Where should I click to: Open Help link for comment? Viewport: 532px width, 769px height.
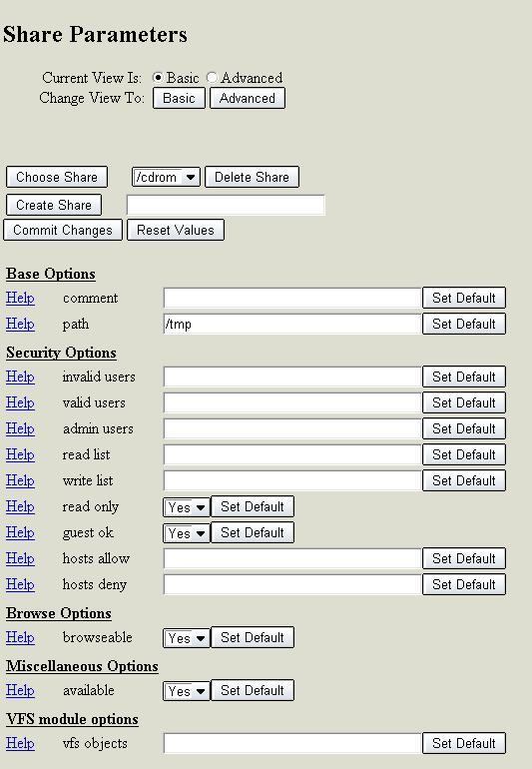pyautogui.click(x=20, y=298)
